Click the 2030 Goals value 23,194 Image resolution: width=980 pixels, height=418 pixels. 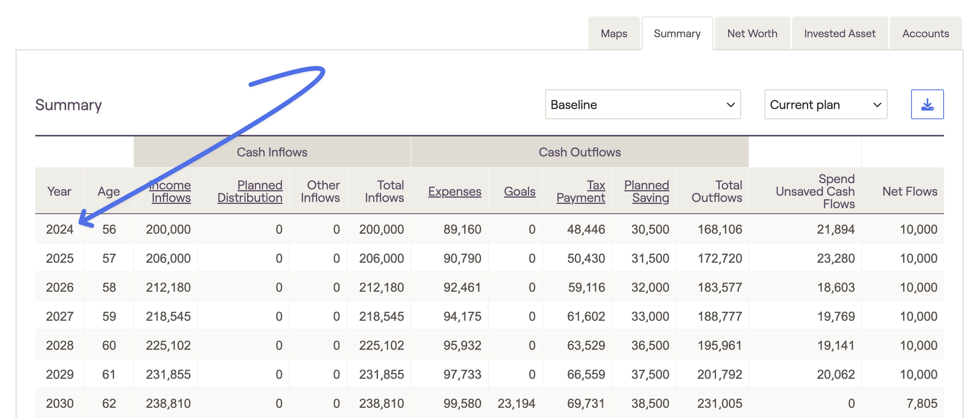click(516, 404)
